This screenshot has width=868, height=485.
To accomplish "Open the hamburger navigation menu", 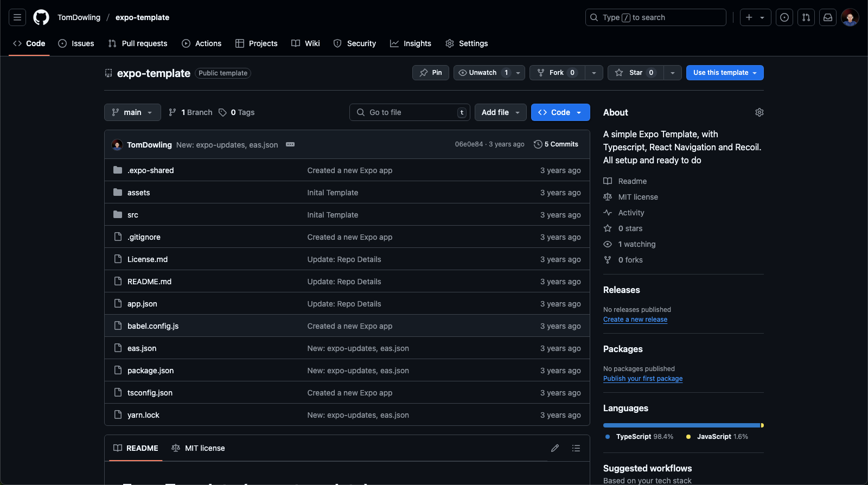I will 17,17.
